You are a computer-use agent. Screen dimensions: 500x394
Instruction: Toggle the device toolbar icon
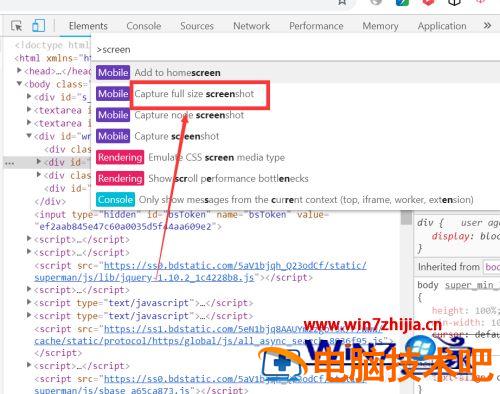point(38,26)
